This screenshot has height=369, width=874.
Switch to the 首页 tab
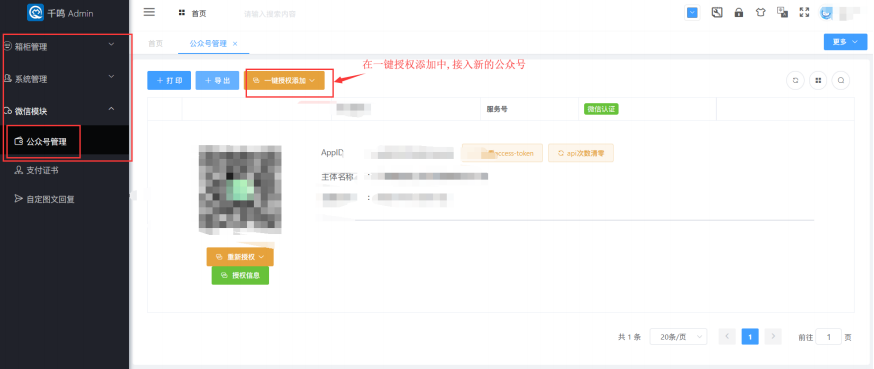(156, 43)
